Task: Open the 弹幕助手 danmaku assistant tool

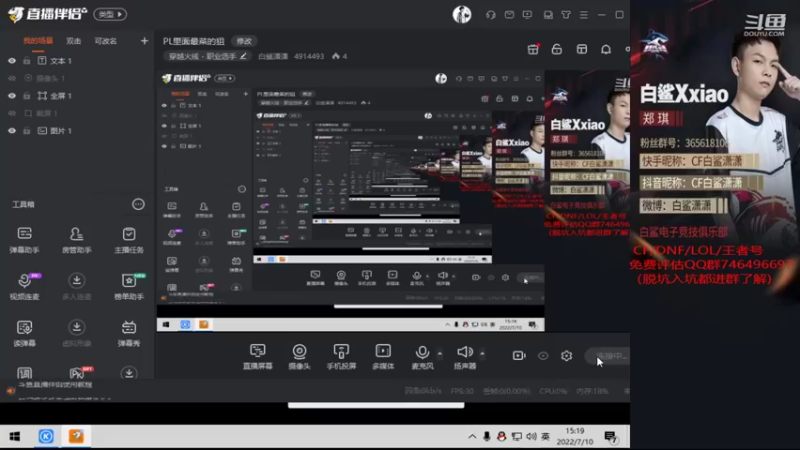Action: [x=24, y=240]
